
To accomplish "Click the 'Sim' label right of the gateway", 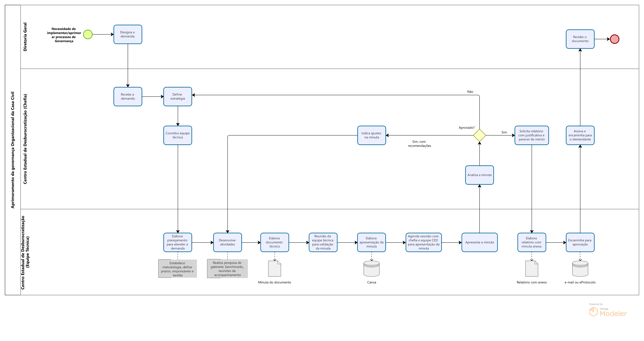I will coord(504,132).
